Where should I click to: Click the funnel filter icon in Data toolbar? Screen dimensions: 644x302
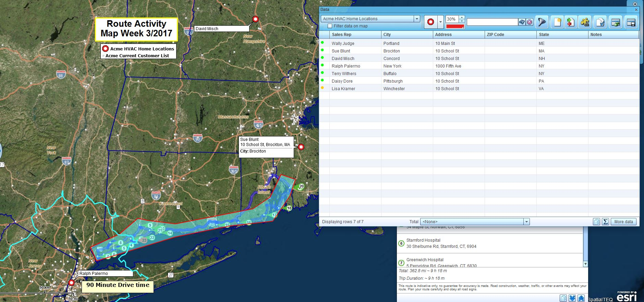[542, 22]
